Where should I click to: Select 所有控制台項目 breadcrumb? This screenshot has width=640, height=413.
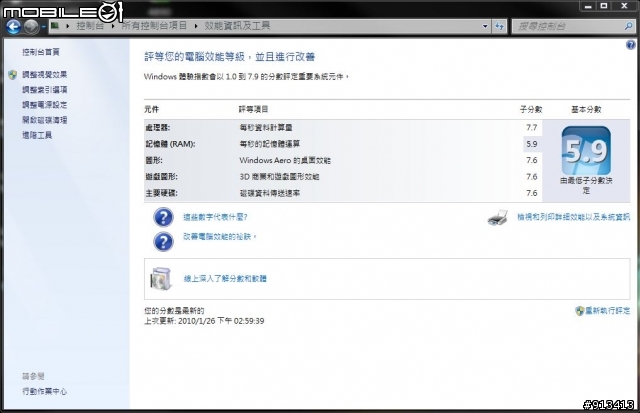click(154, 26)
